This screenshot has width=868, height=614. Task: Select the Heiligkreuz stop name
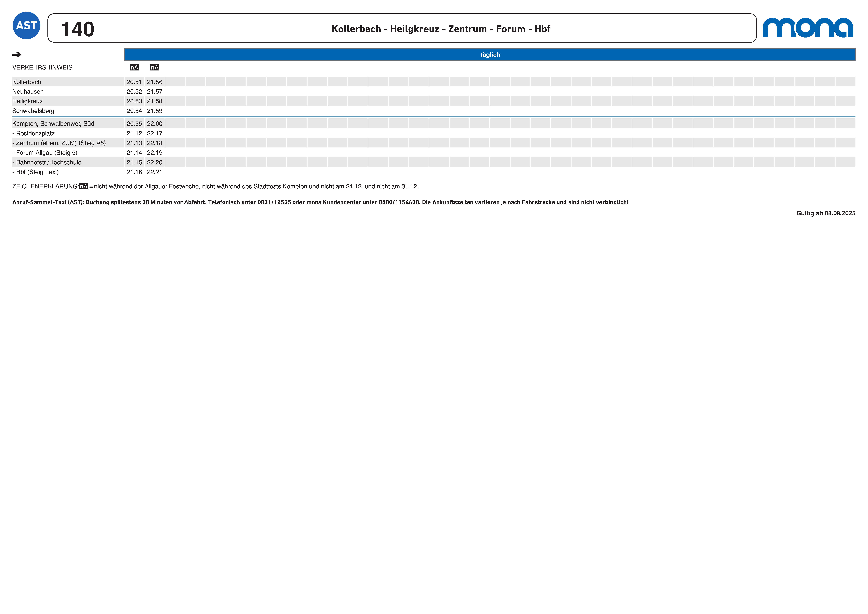(28, 101)
